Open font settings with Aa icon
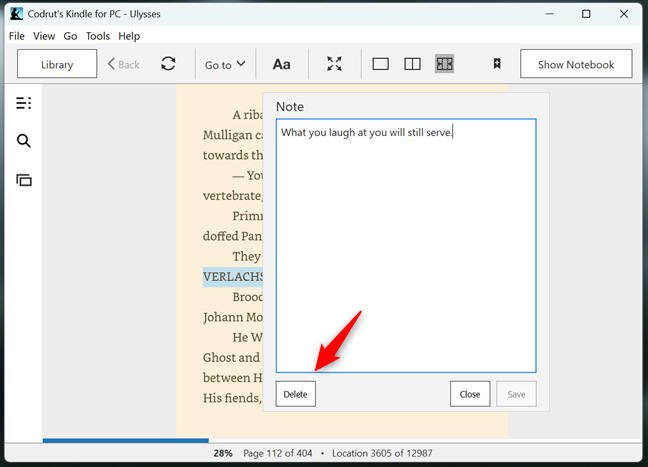Screen dimensions: 648x467 click(x=281, y=64)
